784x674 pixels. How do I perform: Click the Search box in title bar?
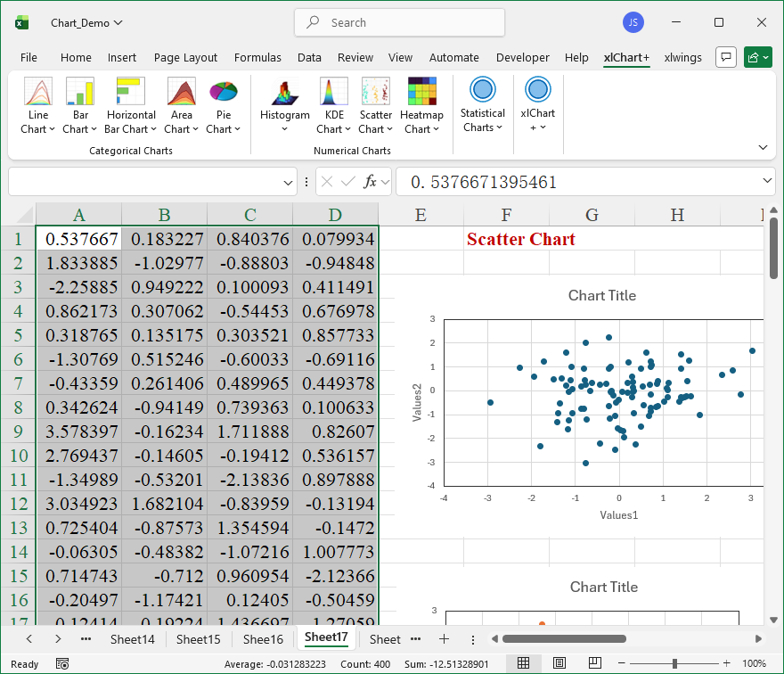coord(399,22)
